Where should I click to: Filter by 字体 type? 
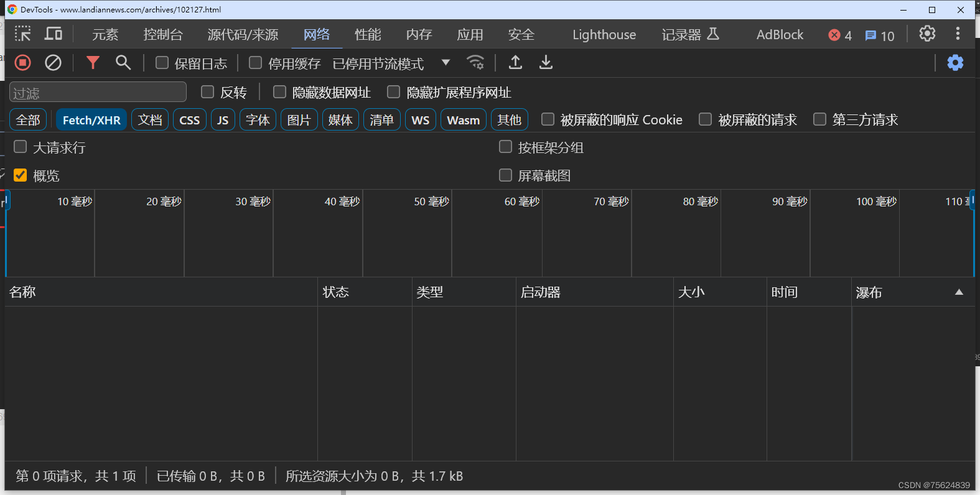[258, 119]
